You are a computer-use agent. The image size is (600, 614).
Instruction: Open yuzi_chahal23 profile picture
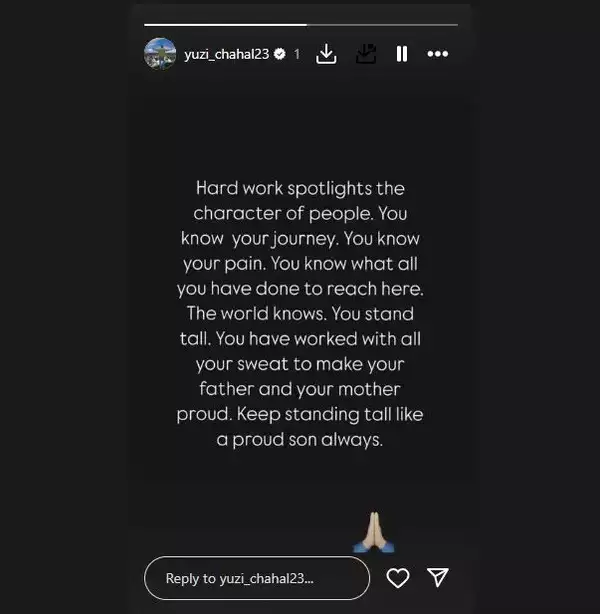pos(160,54)
